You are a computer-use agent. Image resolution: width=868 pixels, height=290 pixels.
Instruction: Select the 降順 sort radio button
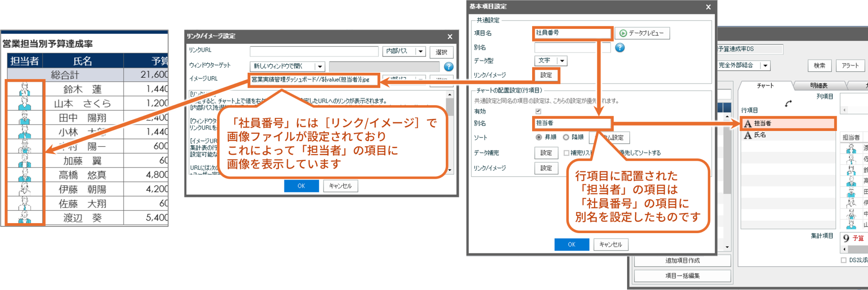566,137
